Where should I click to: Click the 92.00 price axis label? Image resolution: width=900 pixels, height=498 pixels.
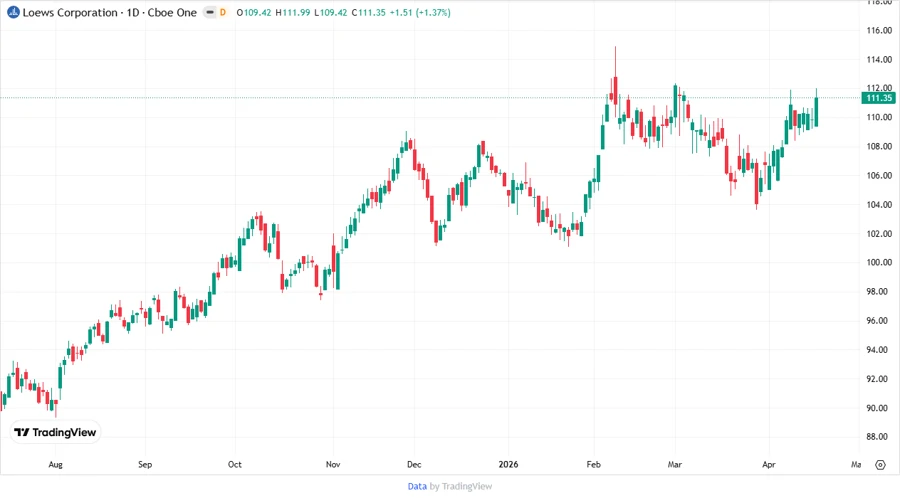[879, 379]
